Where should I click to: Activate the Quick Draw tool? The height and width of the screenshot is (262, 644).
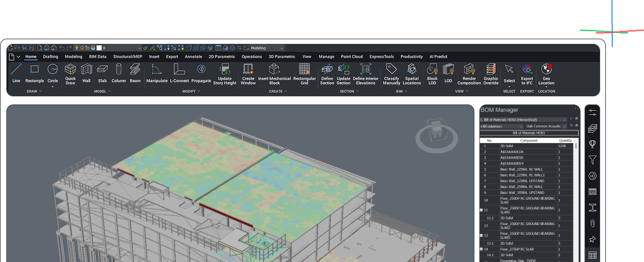pyautogui.click(x=70, y=74)
